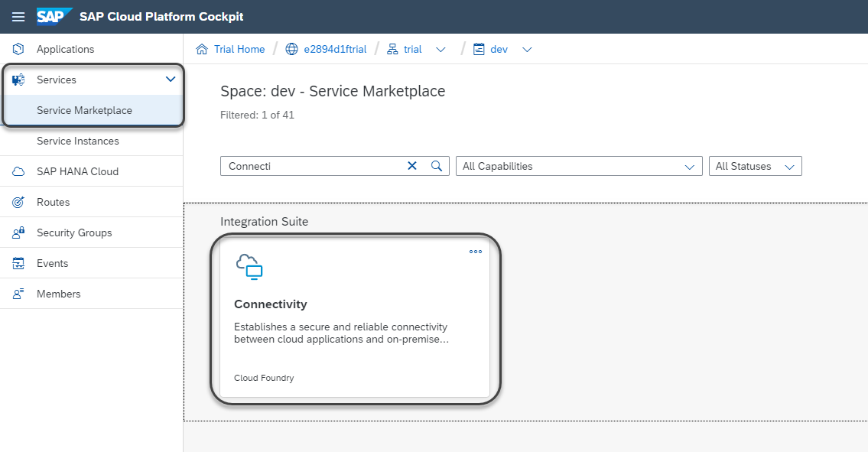Click the 'Filtered: 1 of 41' text

[x=258, y=115]
